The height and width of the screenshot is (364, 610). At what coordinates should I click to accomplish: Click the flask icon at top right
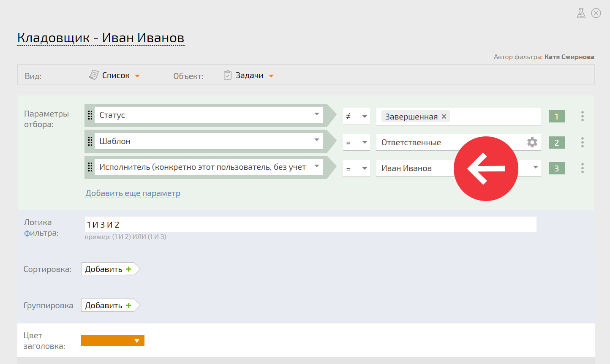tap(581, 13)
